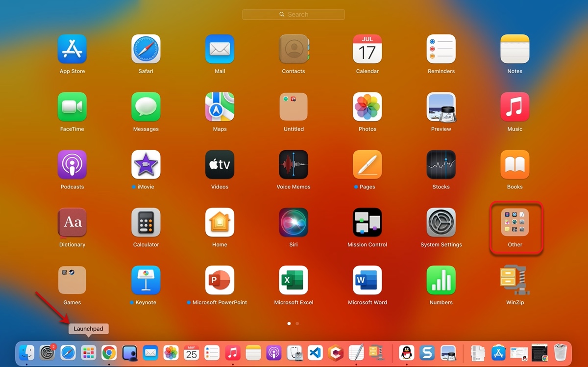Launch the Podcasts app in Launchpad
Viewport: 588px width, 367px height.
[72, 165]
